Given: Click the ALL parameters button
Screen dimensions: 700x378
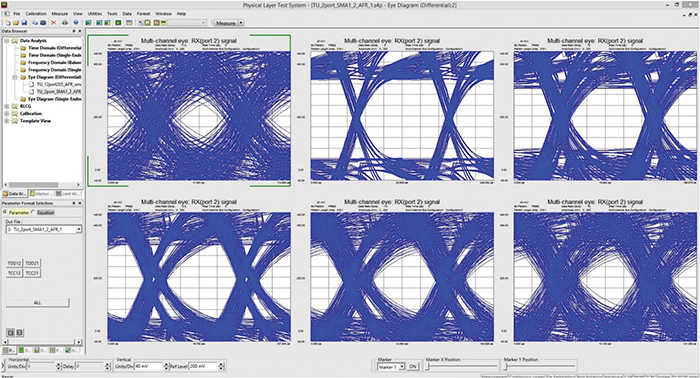Looking at the screenshot, I should coord(38,303).
